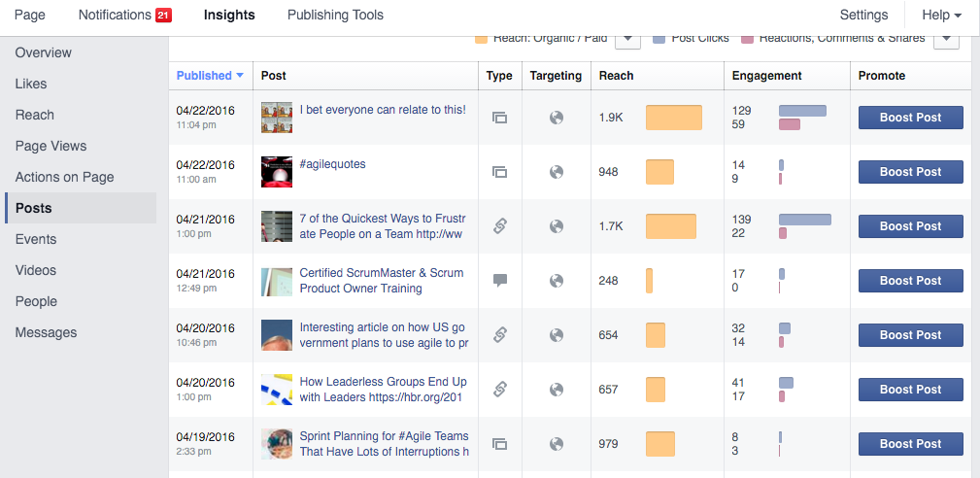Open the Reach Organic / Paid dropdown arrow
Viewport: 980px width, 478px height.
coord(628,39)
